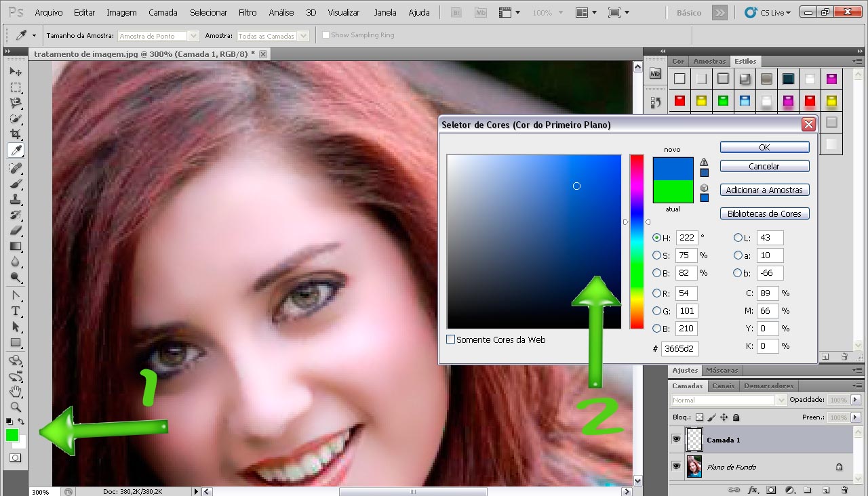Select the G green radio button
This screenshot has height=496, width=868.
point(656,311)
